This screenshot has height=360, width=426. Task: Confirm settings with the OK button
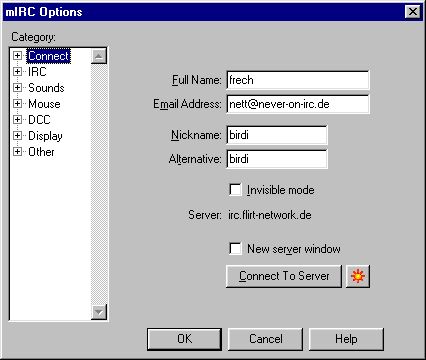[x=184, y=339]
